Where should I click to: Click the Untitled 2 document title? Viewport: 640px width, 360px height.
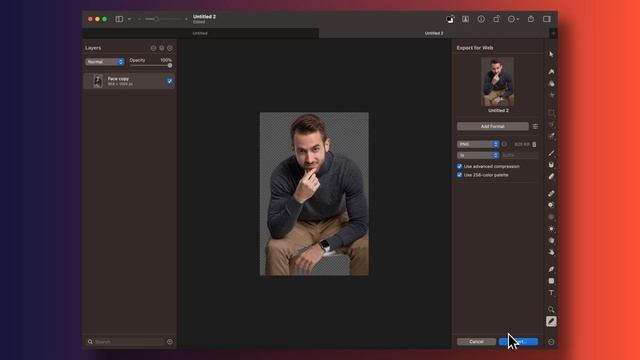pyautogui.click(x=204, y=17)
